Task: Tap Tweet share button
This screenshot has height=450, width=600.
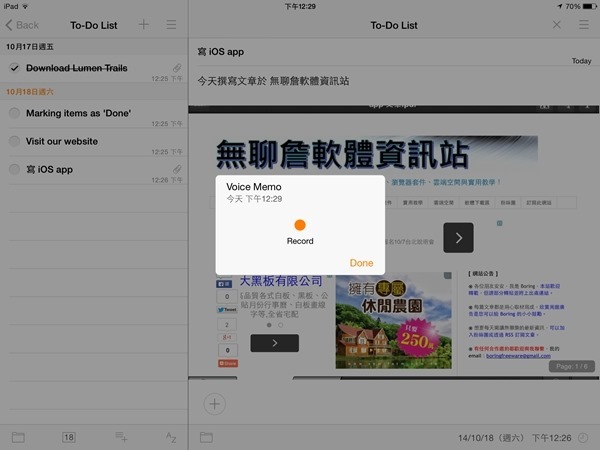Action: pos(227,310)
